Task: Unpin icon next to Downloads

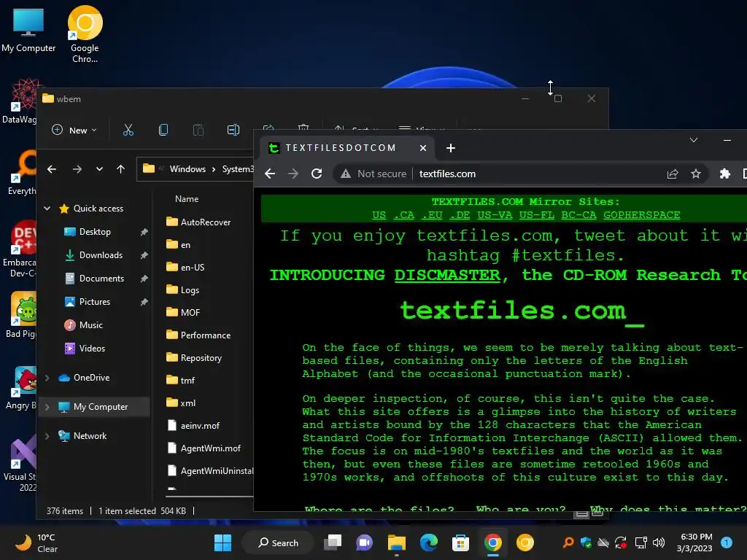Action: (144, 255)
